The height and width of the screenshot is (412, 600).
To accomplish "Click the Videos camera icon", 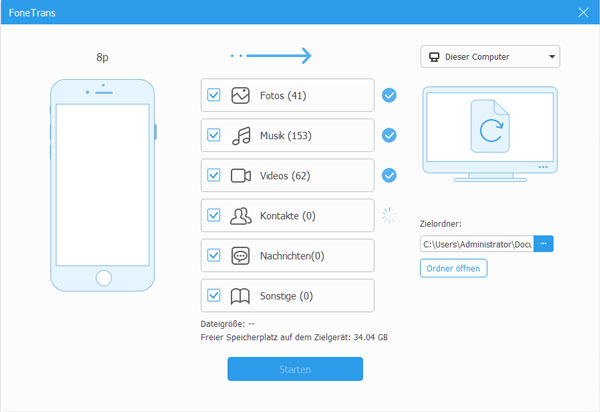I will (x=240, y=176).
